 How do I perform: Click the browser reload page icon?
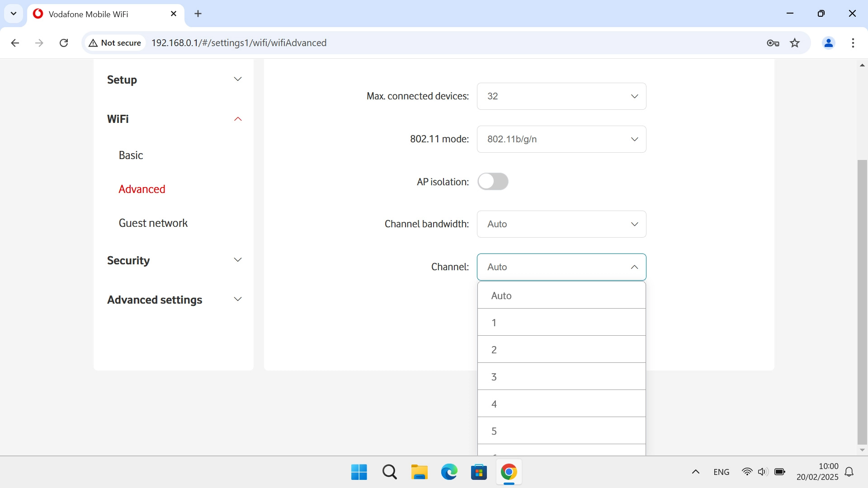pyautogui.click(x=64, y=43)
